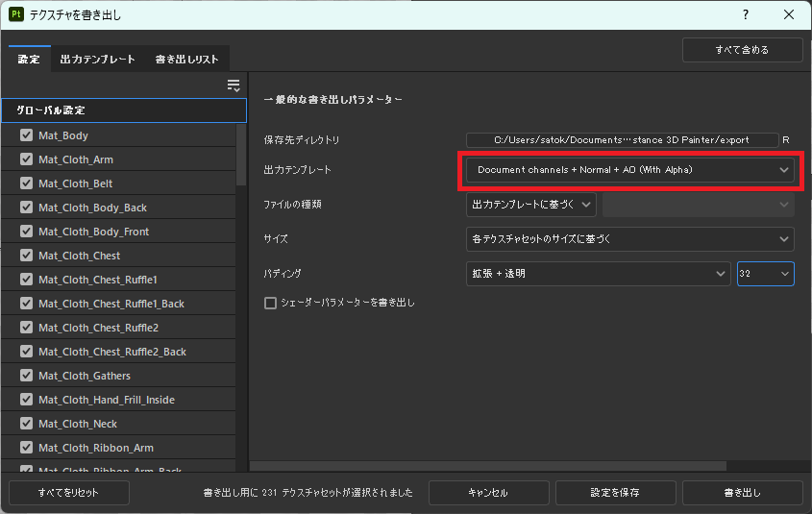Image resolution: width=812 pixels, height=514 pixels.
Task: Expand the ファイルの種類 dropdown
Action: [530, 205]
